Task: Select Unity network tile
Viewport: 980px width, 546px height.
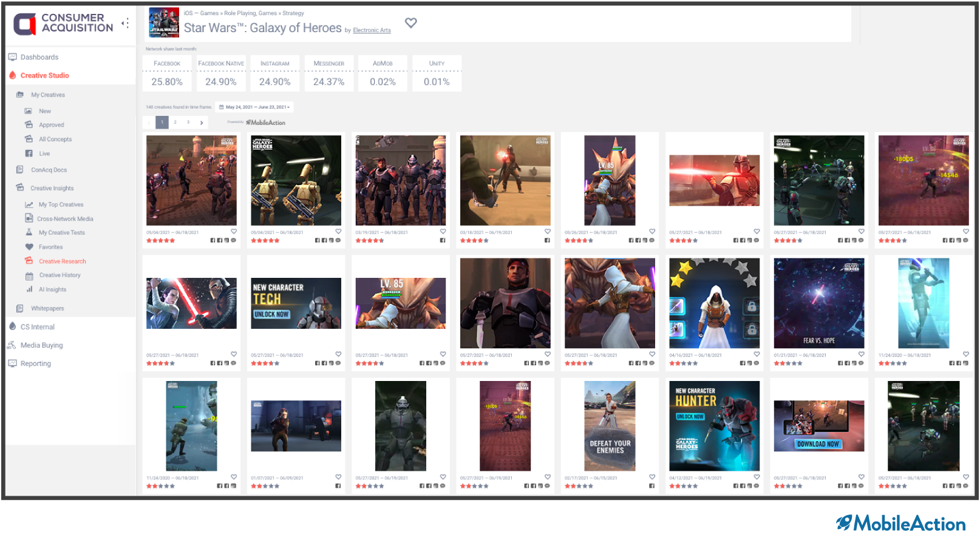Action: tap(437, 73)
